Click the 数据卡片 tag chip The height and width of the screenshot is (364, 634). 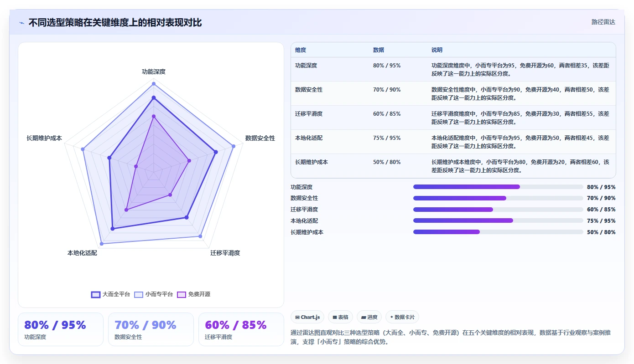click(x=402, y=317)
